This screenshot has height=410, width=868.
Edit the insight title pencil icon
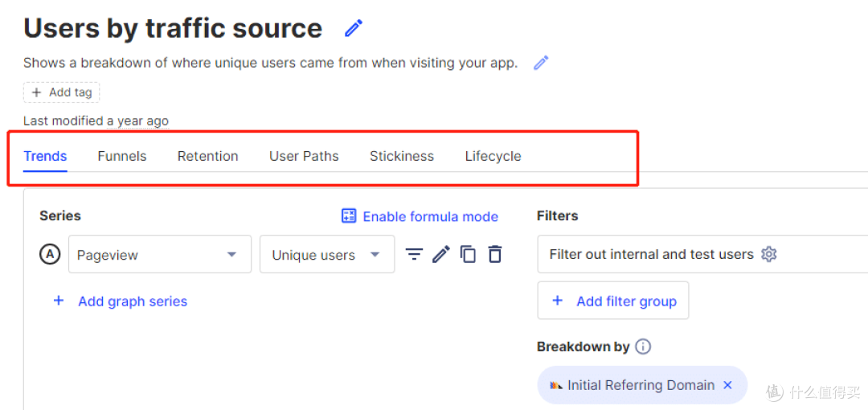354,29
